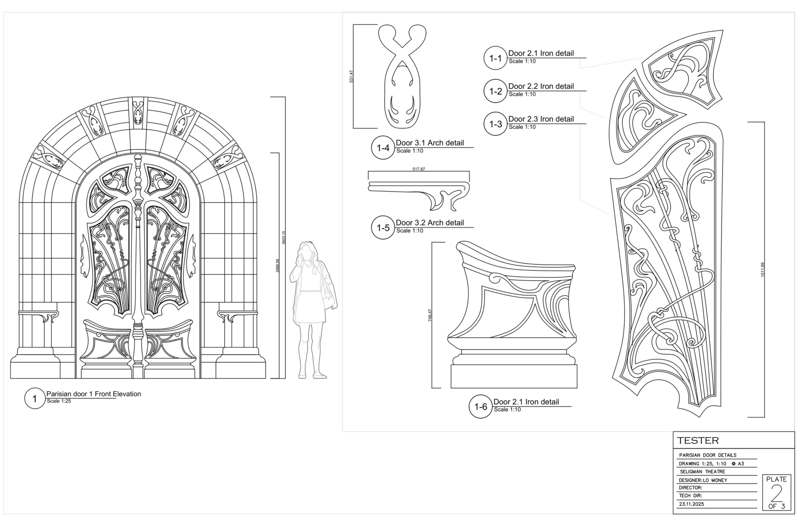Click the 'TECH DIR:' field in title block

pos(690,496)
